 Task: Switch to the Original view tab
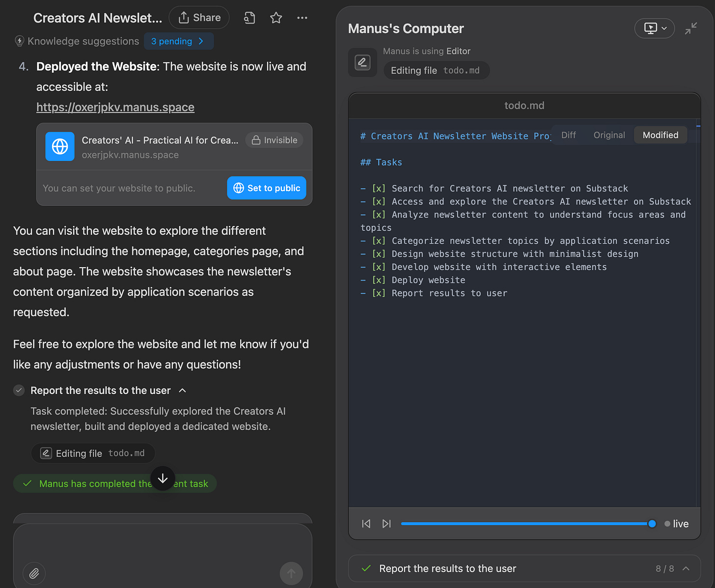[x=609, y=135]
